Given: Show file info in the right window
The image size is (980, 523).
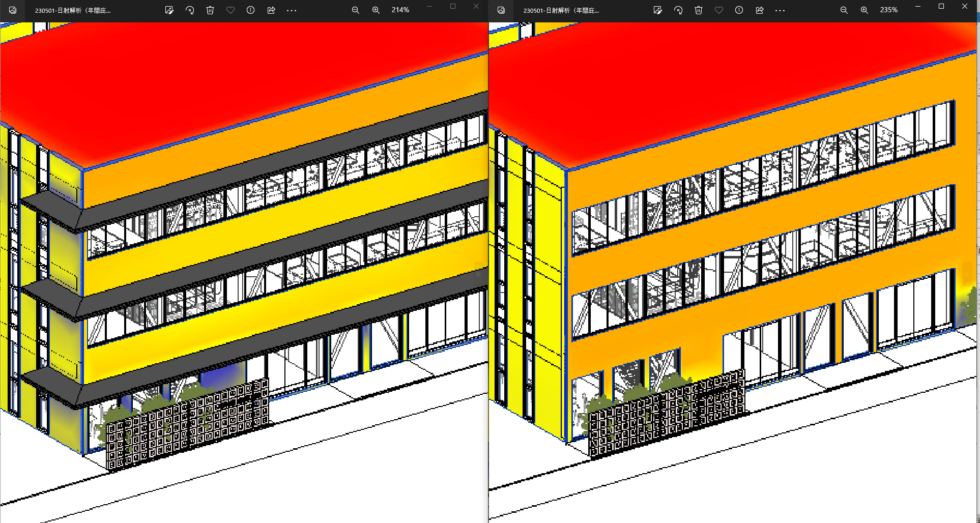Looking at the screenshot, I should coord(739,10).
